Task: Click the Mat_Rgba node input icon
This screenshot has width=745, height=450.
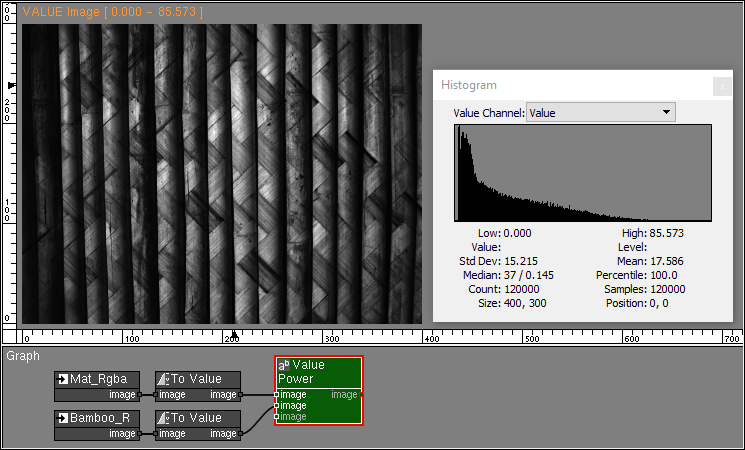Action: click(x=63, y=379)
